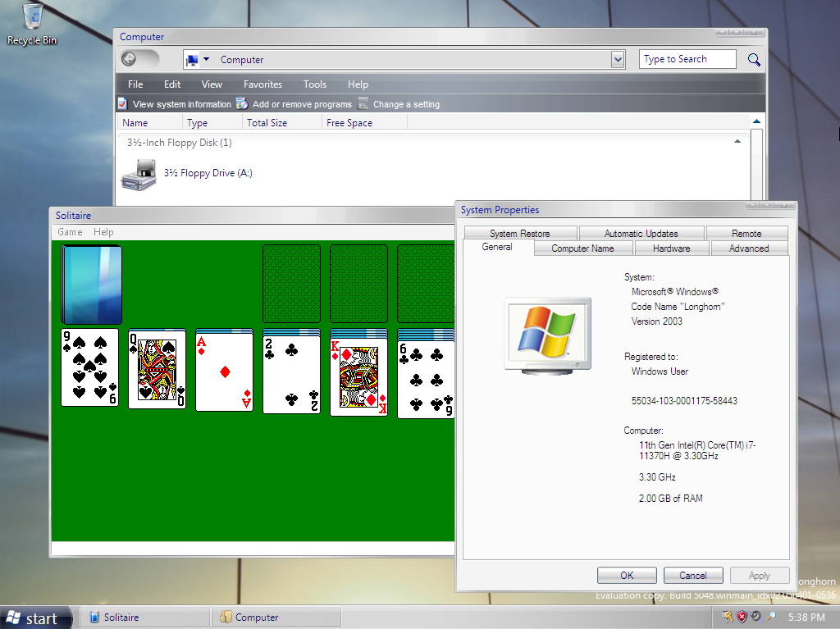The image size is (840, 629).
Task: Click the second empty foundation slot
Action: coord(359,284)
